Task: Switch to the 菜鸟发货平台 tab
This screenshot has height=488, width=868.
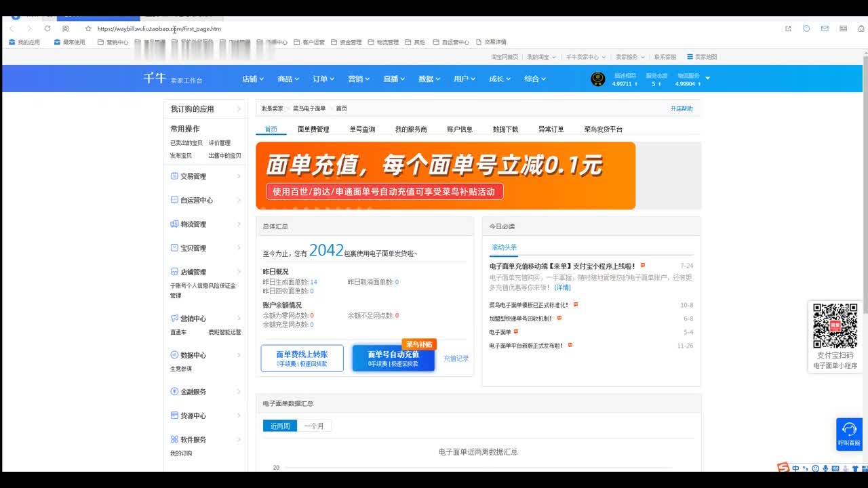Action: 604,129
